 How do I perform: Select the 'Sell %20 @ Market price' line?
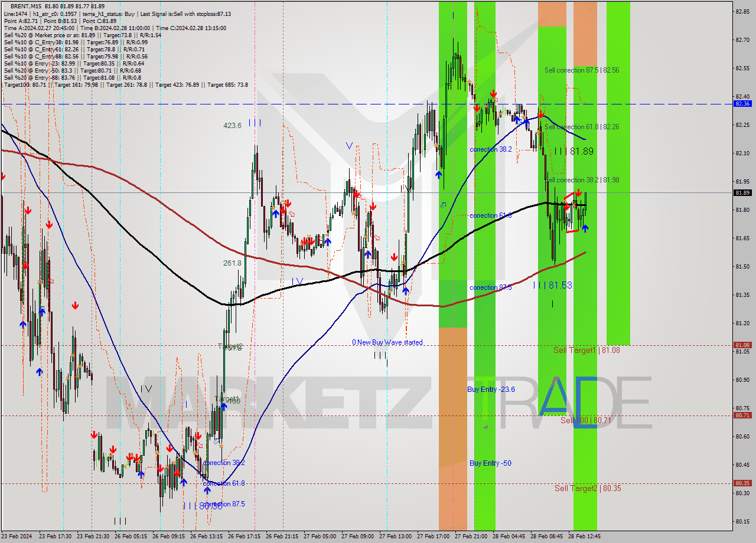(x=82, y=35)
